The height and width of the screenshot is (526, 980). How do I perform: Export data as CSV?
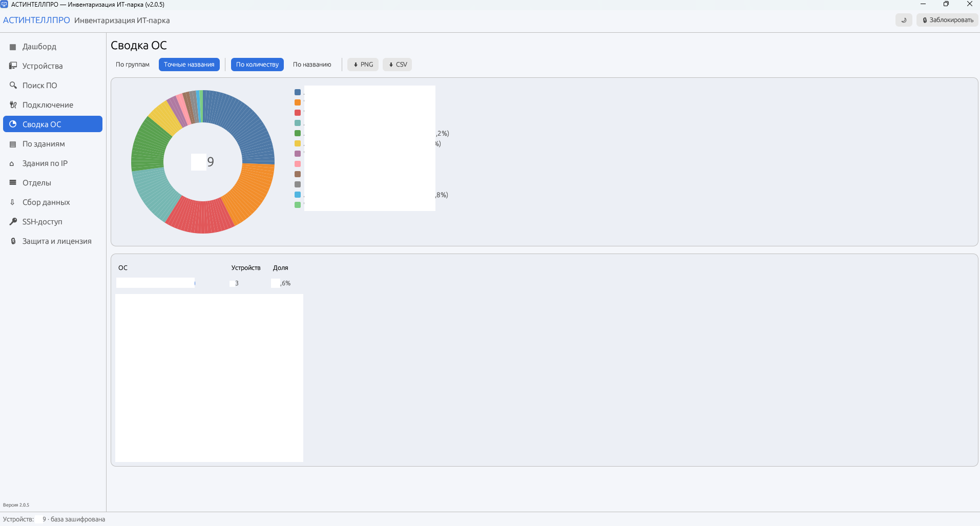click(x=397, y=65)
